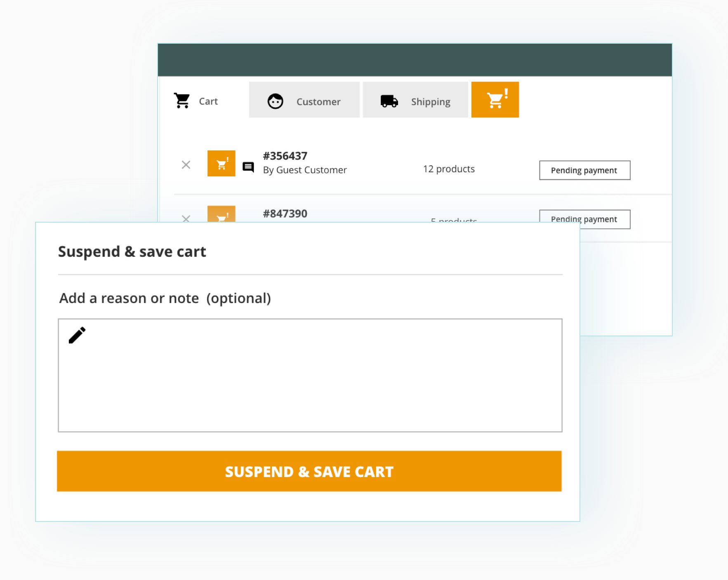Click the orange cart icon beside #356437

(221, 164)
